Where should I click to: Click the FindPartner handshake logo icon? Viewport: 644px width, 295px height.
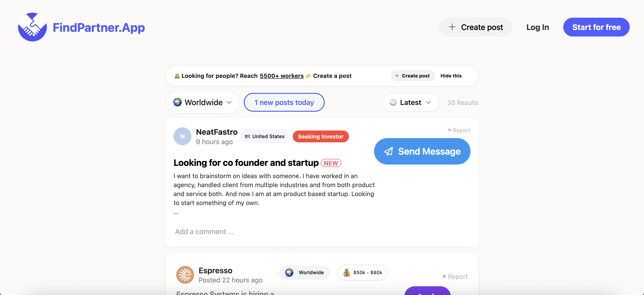[x=32, y=27]
